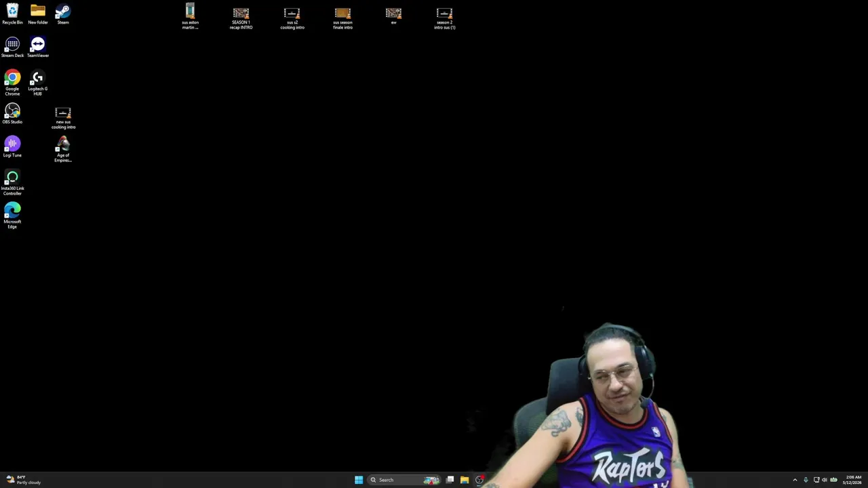Select the 'sus season finale intro' video file
The height and width of the screenshot is (488, 868).
(x=342, y=18)
